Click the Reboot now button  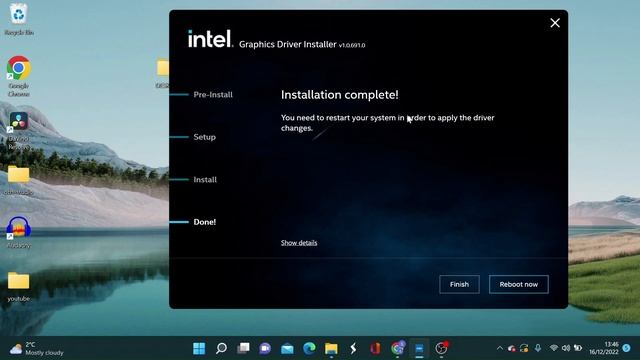pos(518,284)
